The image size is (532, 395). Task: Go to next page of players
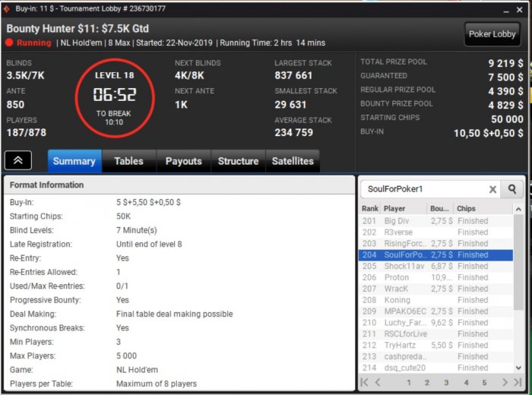pyautogui.click(x=505, y=382)
